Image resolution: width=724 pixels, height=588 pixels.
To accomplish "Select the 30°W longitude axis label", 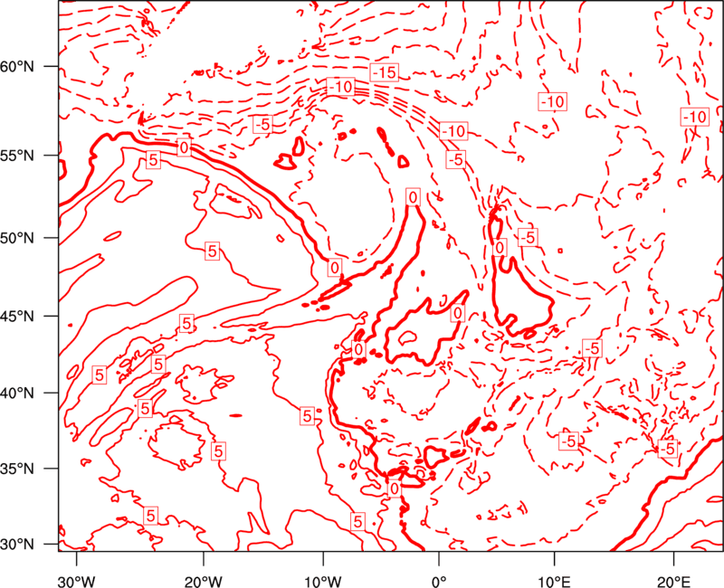I will [x=77, y=581].
